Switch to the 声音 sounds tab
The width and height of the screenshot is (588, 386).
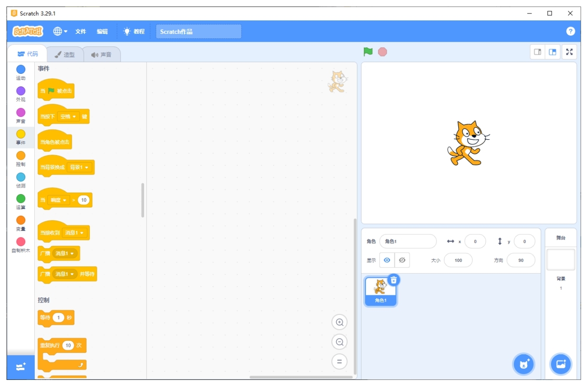(x=101, y=55)
